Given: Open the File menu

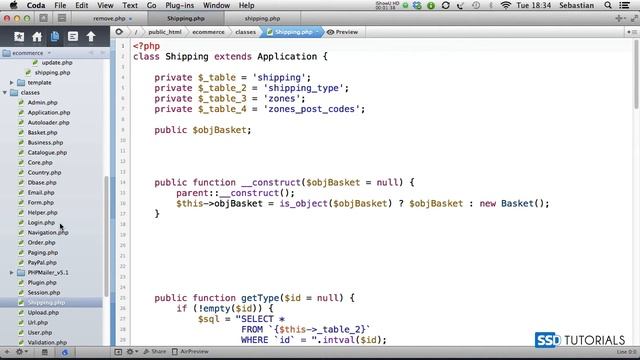Looking at the screenshot, I should pyautogui.click(x=60, y=5).
